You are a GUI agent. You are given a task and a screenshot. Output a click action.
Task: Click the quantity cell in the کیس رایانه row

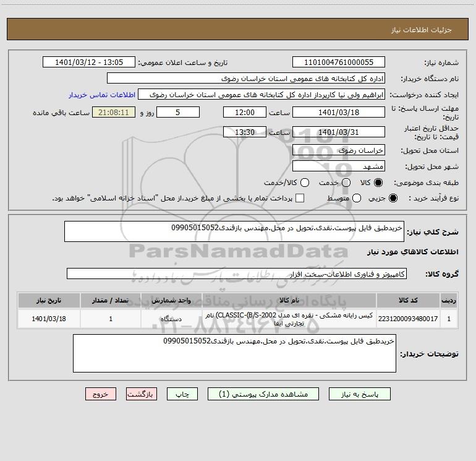111,319
